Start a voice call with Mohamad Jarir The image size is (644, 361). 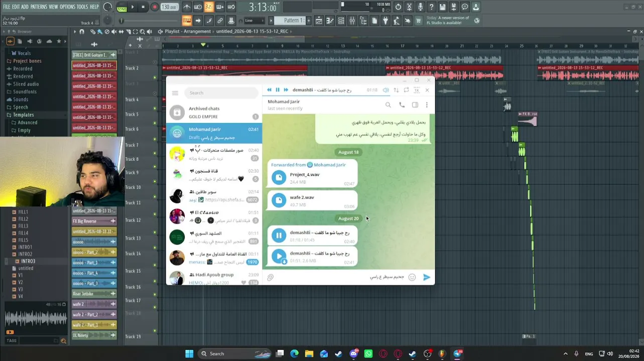pyautogui.click(x=402, y=105)
